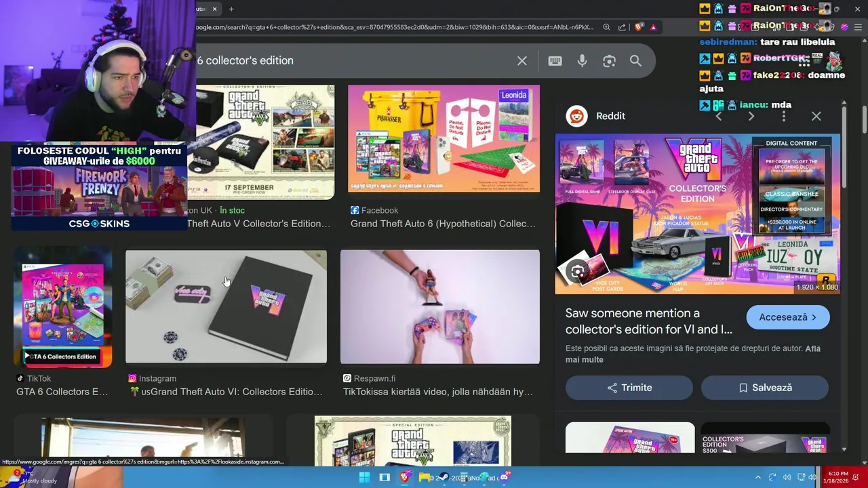Viewport: 868px width, 488px height.
Task: Open the large GTA VI Collector's Edition preview image
Action: click(x=698, y=214)
